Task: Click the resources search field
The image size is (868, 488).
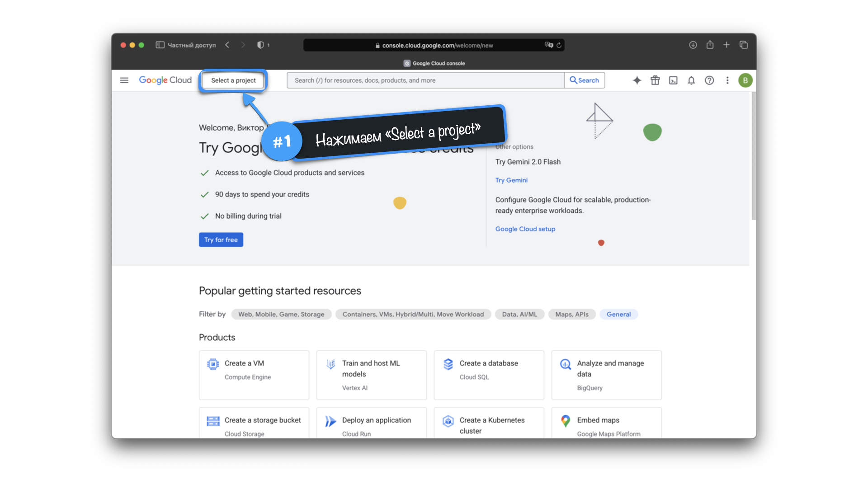Action: [x=425, y=80]
